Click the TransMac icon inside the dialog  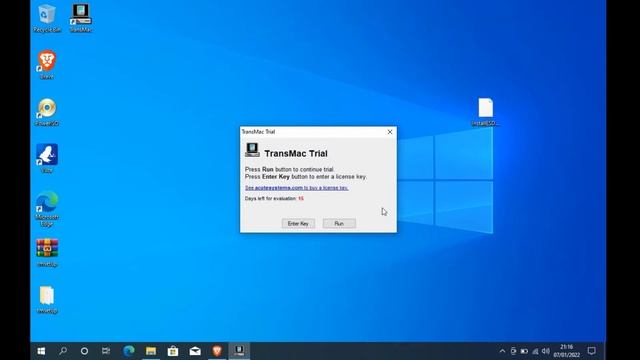[252, 150]
